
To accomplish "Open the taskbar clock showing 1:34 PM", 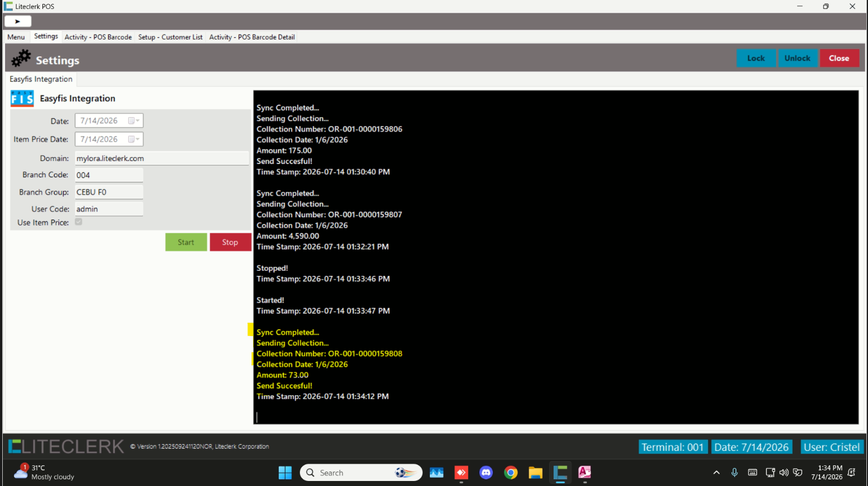I will 827,473.
